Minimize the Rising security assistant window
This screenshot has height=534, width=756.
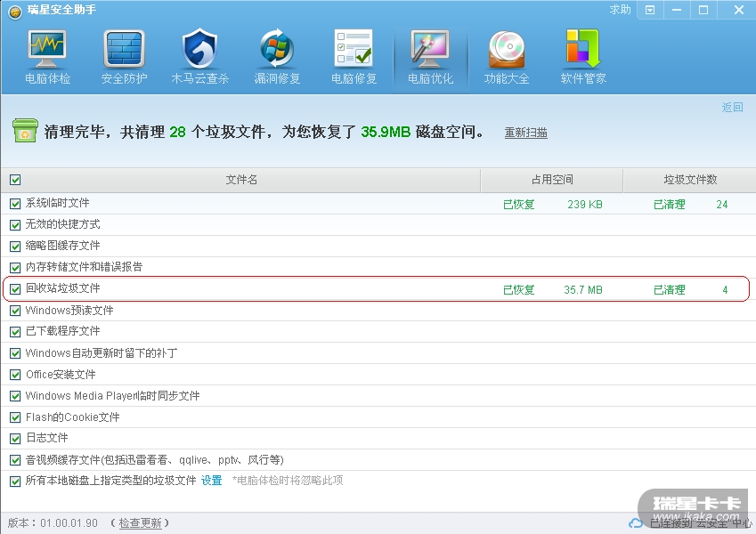[677, 10]
